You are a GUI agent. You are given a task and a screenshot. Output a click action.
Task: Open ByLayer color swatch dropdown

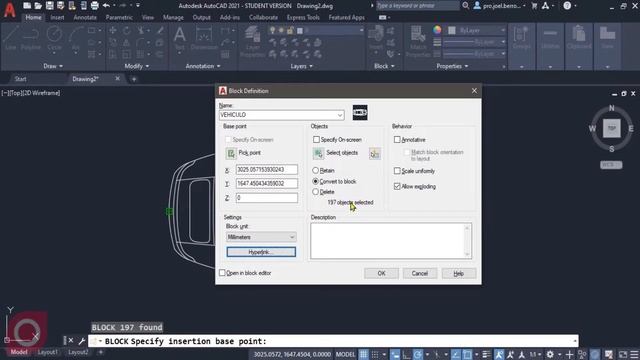tap(478, 30)
